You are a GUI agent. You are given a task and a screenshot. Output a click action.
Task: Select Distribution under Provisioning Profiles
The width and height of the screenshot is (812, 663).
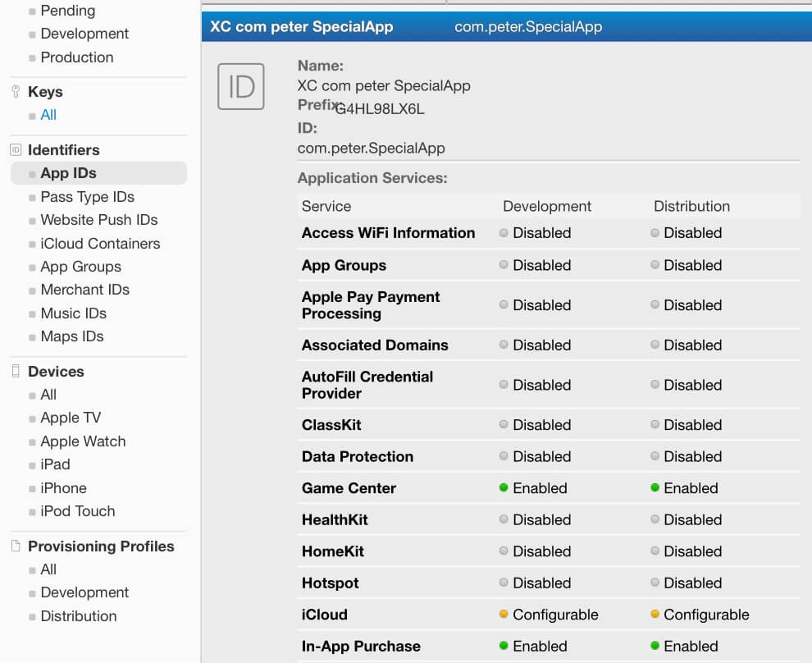click(79, 616)
